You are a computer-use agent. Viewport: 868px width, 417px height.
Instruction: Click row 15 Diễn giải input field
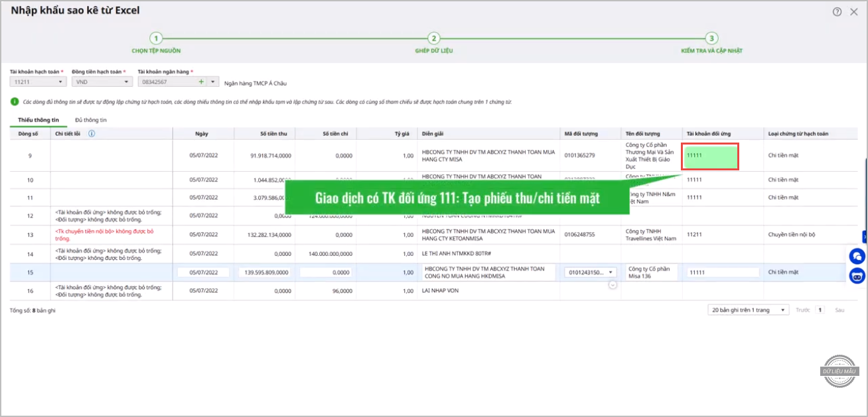488,272
